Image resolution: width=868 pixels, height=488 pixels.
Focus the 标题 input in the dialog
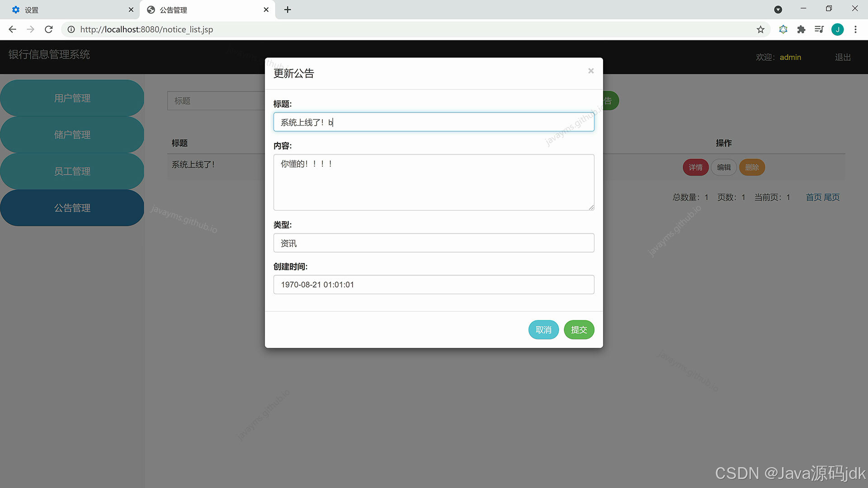click(434, 122)
